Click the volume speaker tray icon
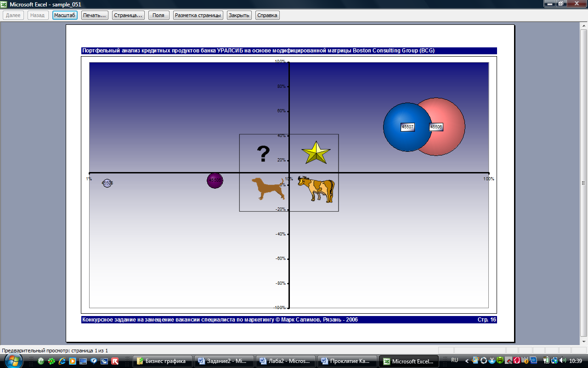The width and height of the screenshot is (588, 368). [x=563, y=361]
